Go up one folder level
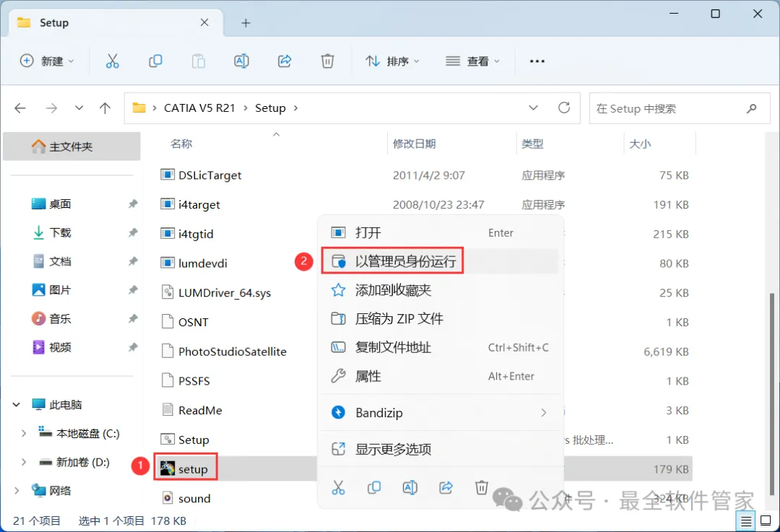This screenshot has height=532, width=780. [x=105, y=108]
